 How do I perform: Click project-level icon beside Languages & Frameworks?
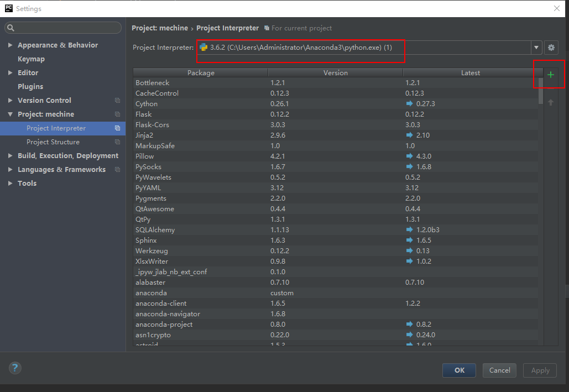click(x=117, y=170)
